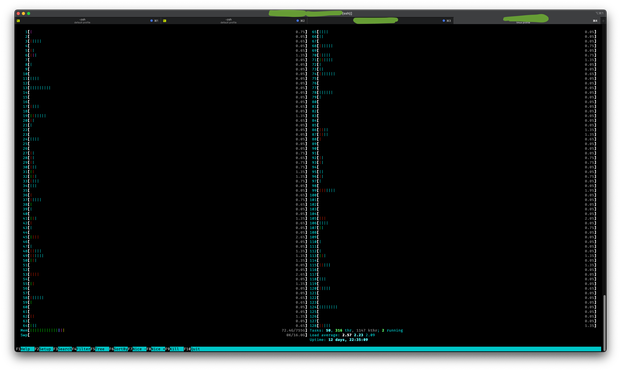Switch to first -zsh terminal tab
Screen dimensions: 621x371
point(88,21)
